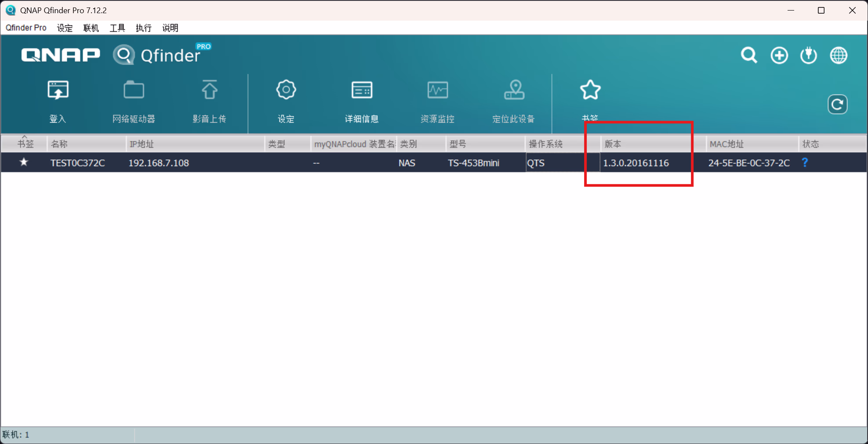Click the add device plus icon
Viewport: 868px width, 444px height.
click(x=779, y=55)
